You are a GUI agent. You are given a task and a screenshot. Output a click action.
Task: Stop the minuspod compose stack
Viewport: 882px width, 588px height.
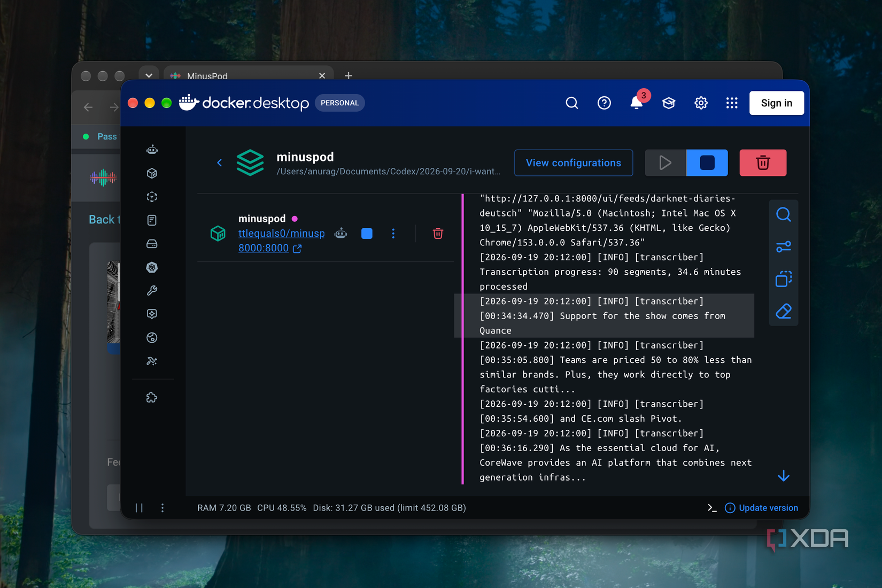pyautogui.click(x=707, y=163)
